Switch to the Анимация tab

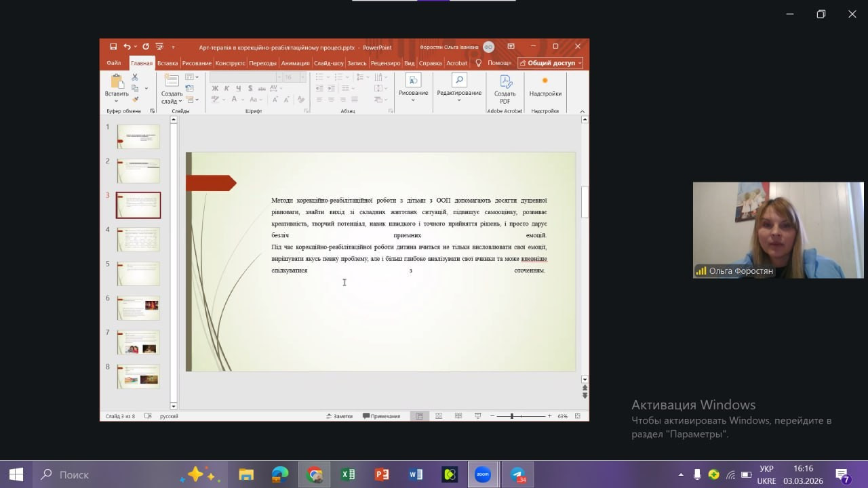pos(295,63)
